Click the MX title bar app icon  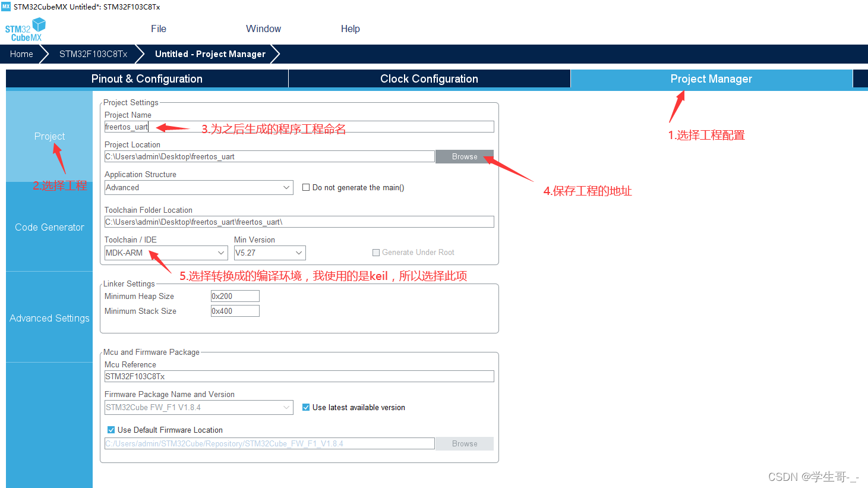point(6,7)
